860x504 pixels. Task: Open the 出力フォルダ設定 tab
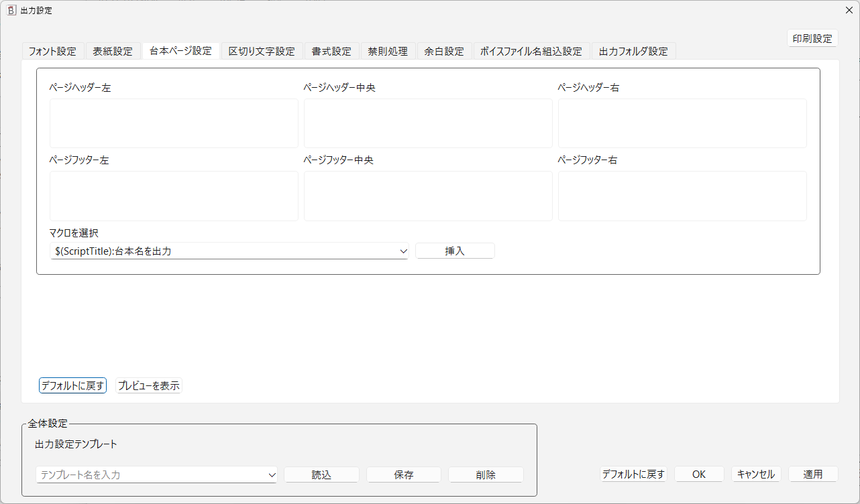click(633, 50)
